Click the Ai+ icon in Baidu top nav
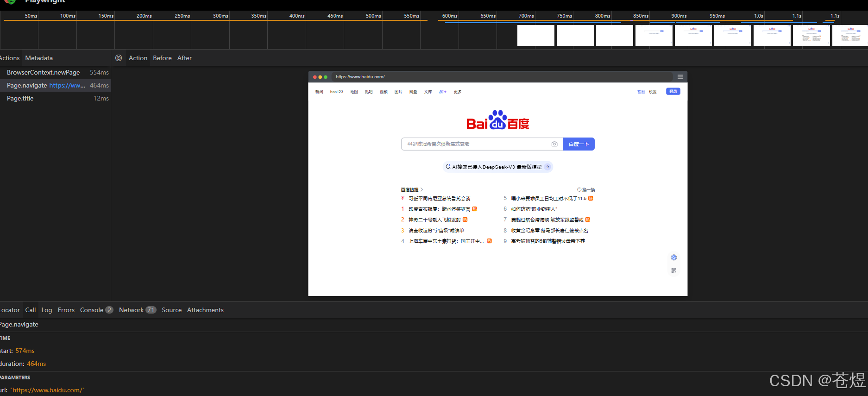 pyautogui.click(x=443, y=92)
